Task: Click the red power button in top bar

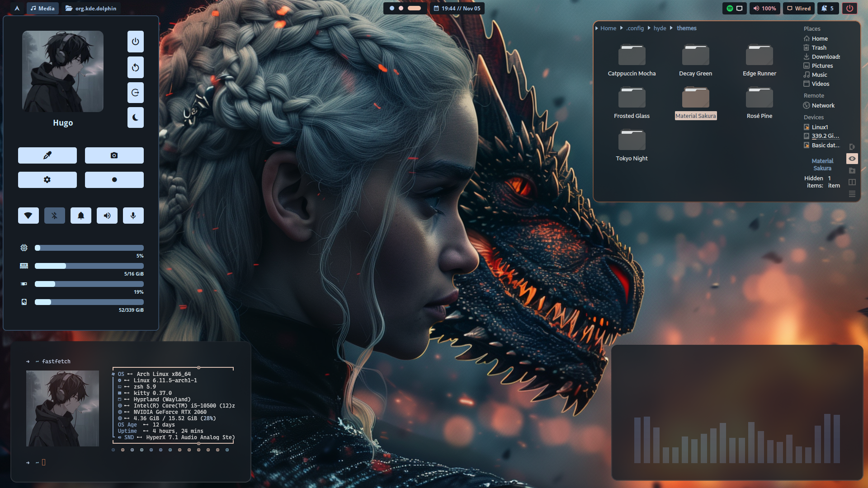Action: [849, 8]
